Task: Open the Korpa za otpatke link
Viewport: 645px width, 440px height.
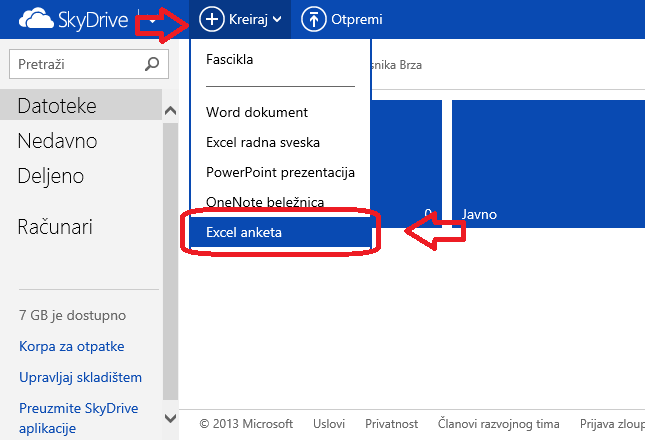Action: click(71, 347)
